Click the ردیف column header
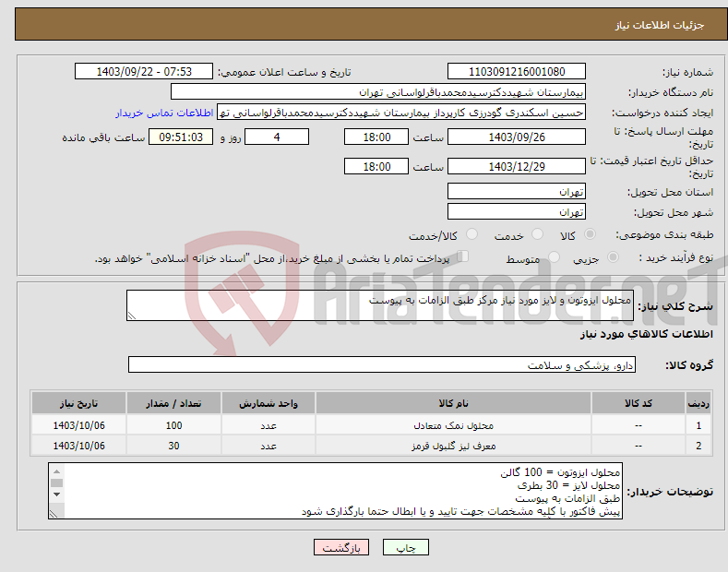Screen dimensions: 728x572 (x=698, y=403)
